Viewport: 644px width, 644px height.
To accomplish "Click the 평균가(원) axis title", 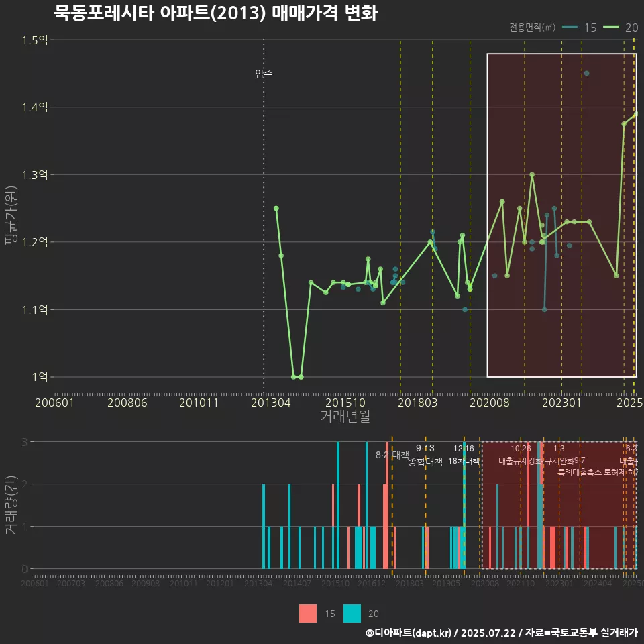I will coord(11,215).
